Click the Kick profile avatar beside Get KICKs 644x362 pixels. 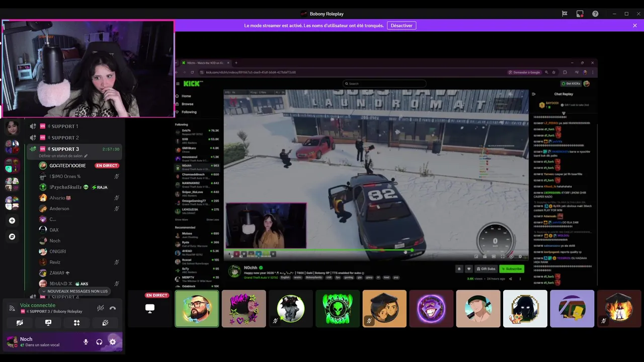click(586, 83)
